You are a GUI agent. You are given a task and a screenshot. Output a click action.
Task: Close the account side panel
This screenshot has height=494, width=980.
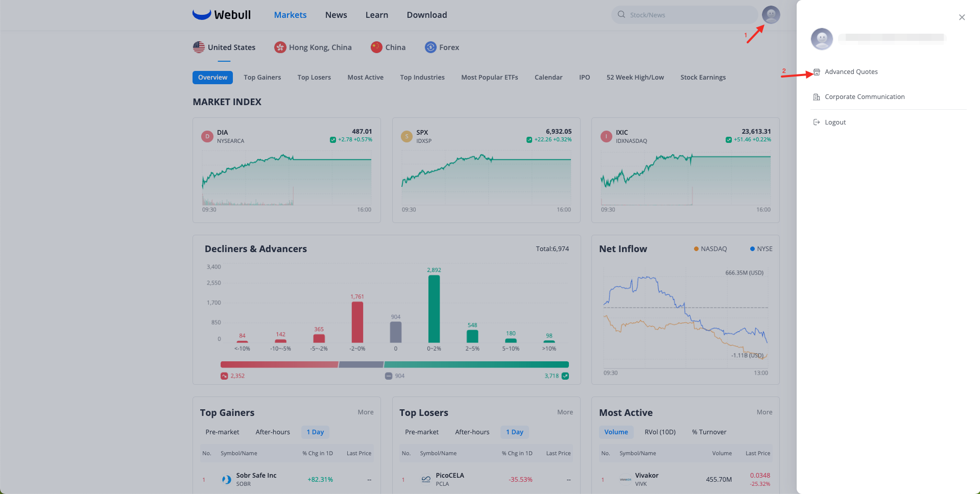coord(962,17)
